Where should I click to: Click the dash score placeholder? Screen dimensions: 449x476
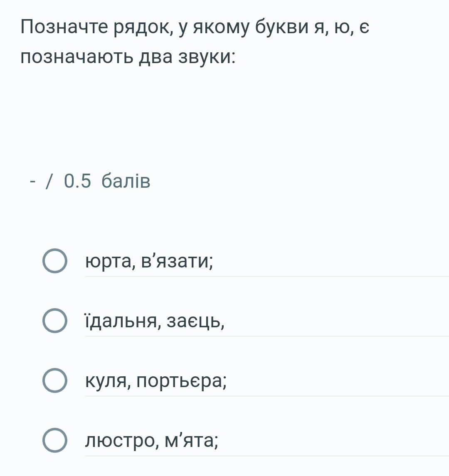33,181
